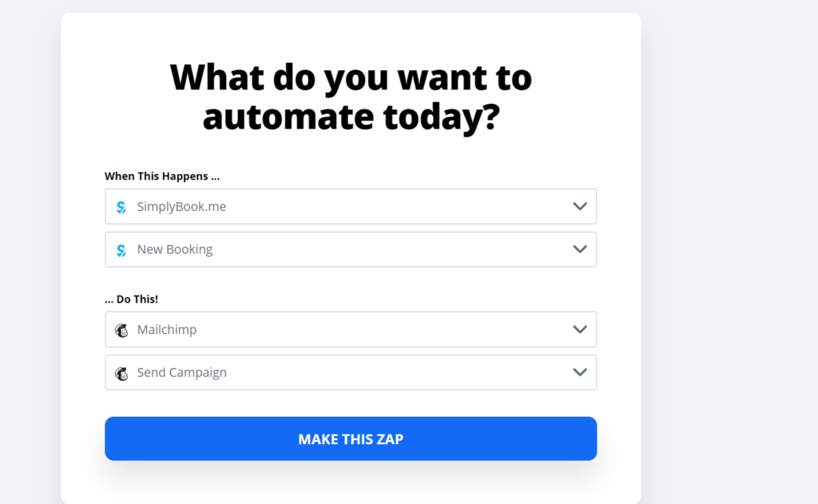This screenshot has width=818, height=504.
Task: Select the New Booking trigger event text
Action: 175,249
